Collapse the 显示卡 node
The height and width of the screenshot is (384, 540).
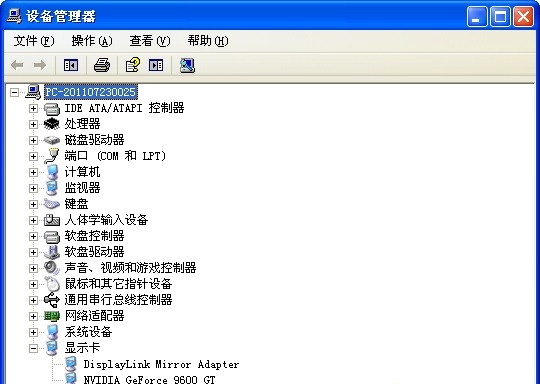[x=33, y=349]
